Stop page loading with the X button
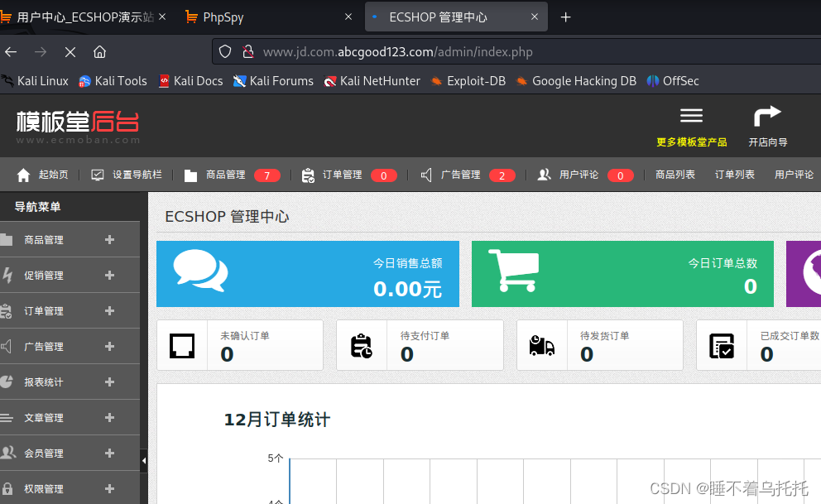This screenshot has width=821, height=504. 70,52
